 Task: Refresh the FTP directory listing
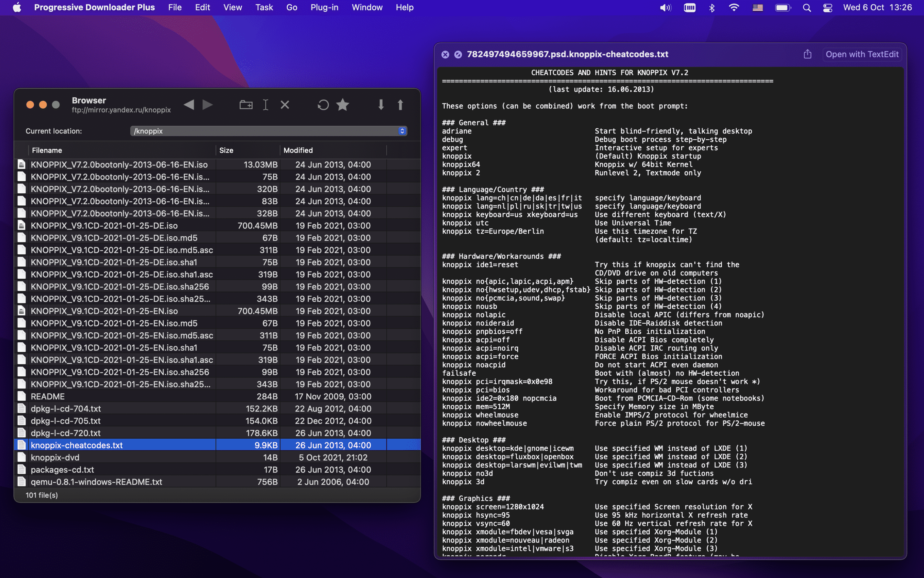(323, 104)
